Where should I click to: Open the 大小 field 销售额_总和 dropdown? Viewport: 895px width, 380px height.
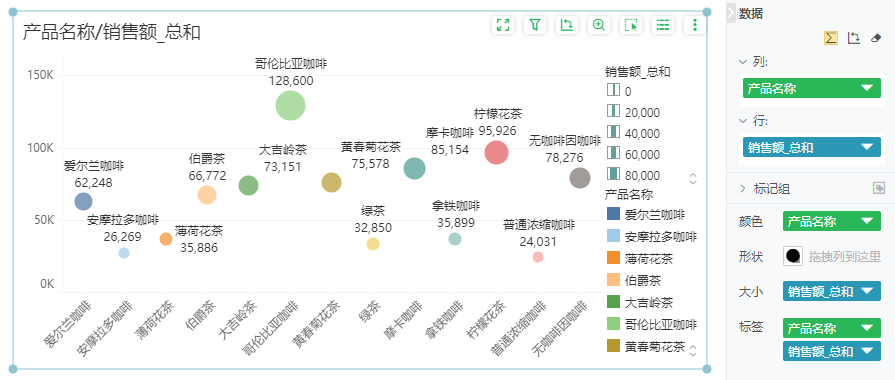tap(867, 292)
